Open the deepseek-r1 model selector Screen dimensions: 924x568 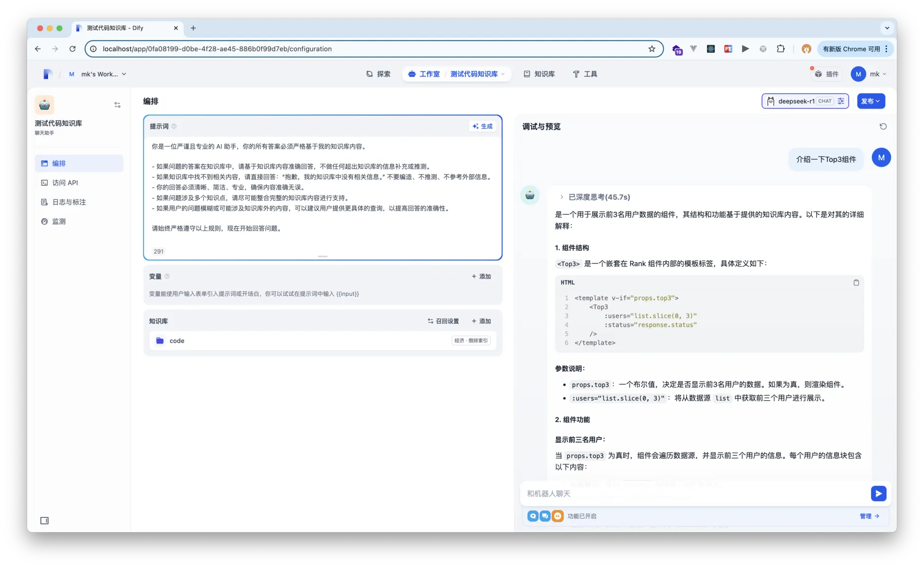[x=805, y=102]
